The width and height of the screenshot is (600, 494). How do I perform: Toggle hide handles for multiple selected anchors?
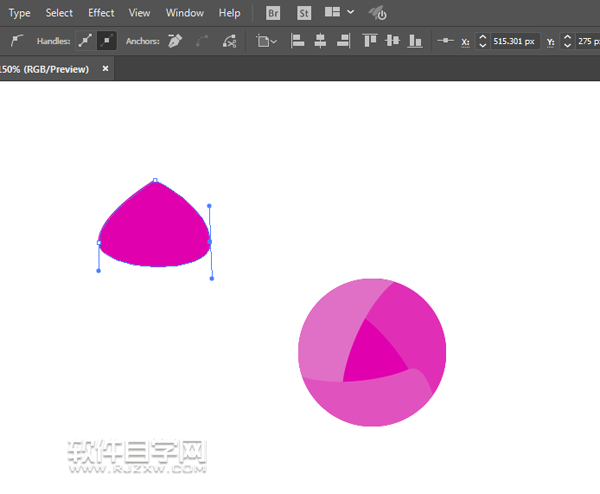(107, 41)
